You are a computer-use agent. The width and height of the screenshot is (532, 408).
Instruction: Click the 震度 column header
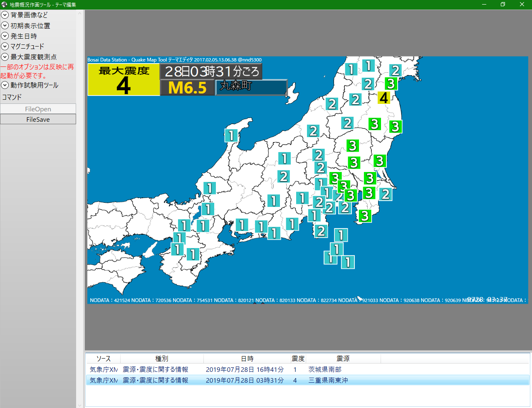pyautogui.click(x=298, y=359)
